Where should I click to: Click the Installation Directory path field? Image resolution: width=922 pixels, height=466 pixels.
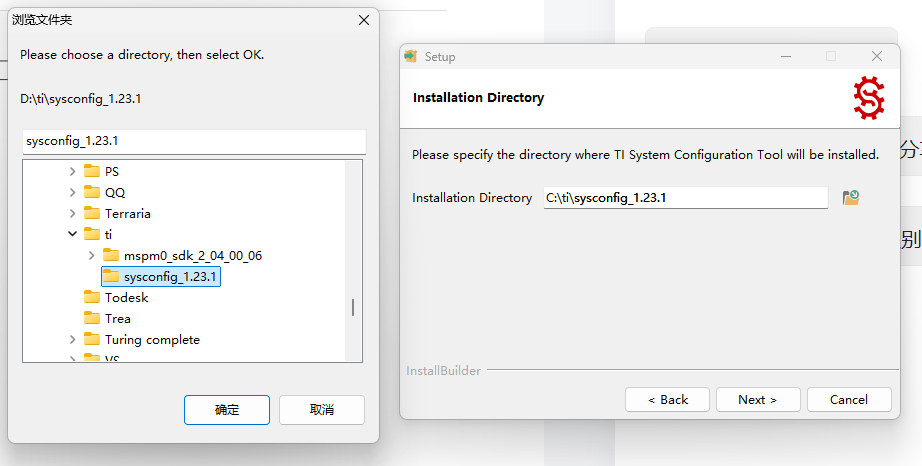pyautogui.click(x=686, y=197)
